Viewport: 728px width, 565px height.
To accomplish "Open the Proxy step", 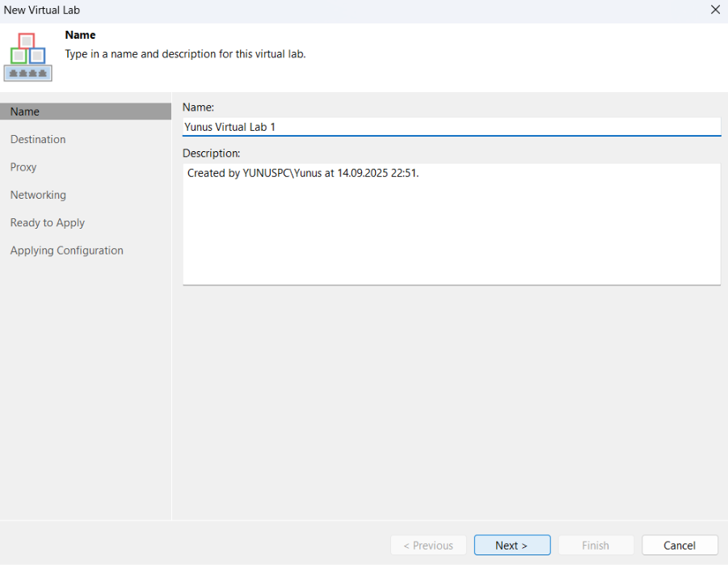I will 23,167.
